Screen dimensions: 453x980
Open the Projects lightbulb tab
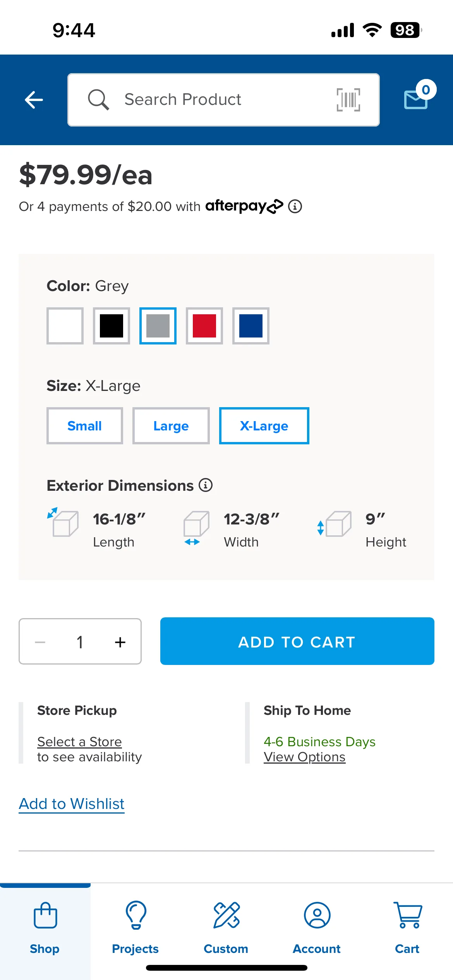[x=136, y=928]
